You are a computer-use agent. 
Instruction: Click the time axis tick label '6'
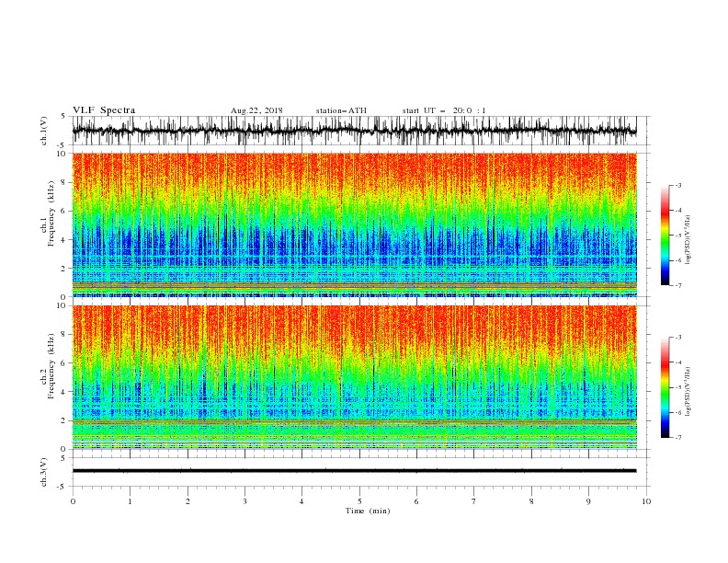click(416, 501)
